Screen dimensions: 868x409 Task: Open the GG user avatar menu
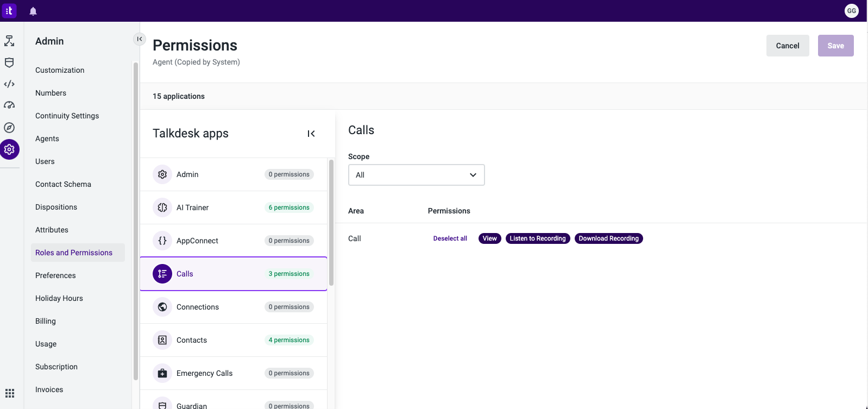click(x=851, y=11)
